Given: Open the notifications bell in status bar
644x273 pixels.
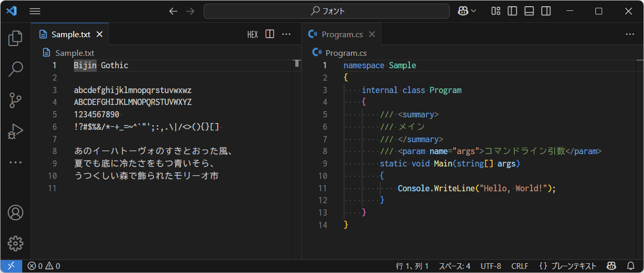Looking at the screenshot, I should [630, 266].
